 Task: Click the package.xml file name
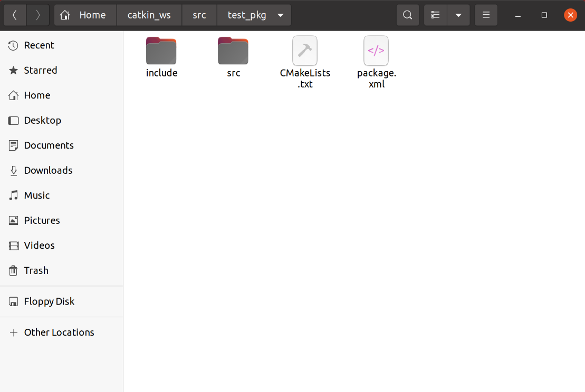pos(377,79)
